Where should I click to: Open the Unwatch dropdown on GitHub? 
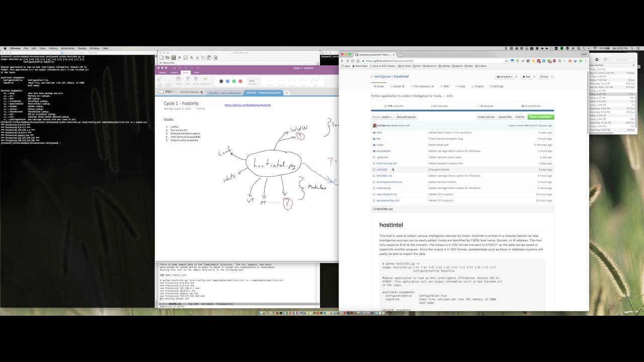coord(505,76)
